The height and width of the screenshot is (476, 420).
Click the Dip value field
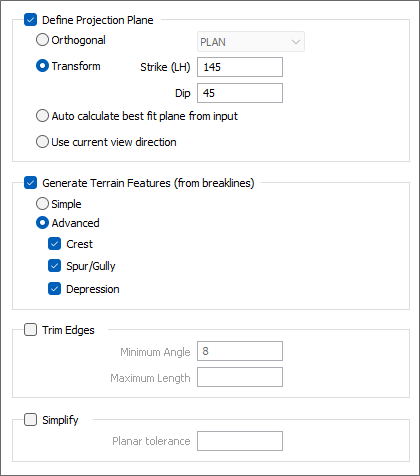coord(240,93)
